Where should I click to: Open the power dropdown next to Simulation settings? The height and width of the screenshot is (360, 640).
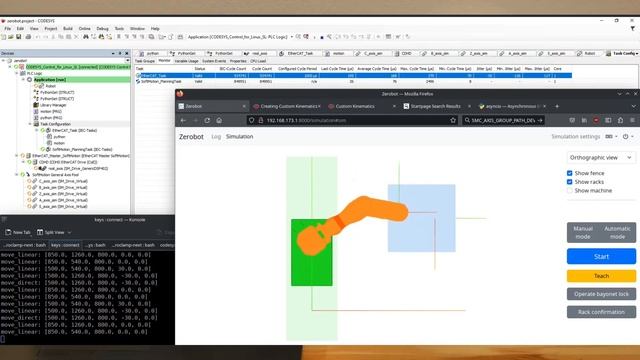pyautogui.click(x=628, y=137)
